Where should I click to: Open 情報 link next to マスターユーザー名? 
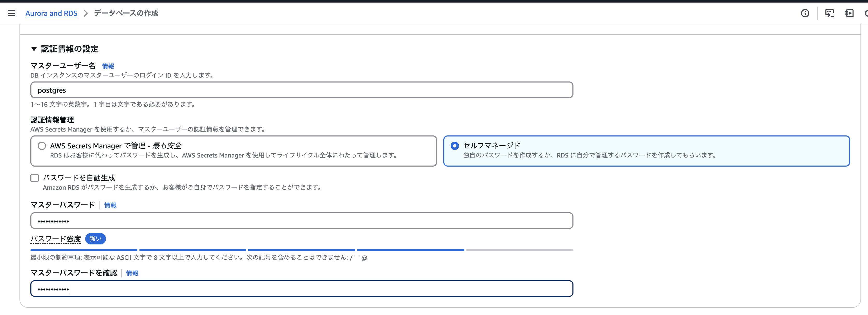(108, 66)
